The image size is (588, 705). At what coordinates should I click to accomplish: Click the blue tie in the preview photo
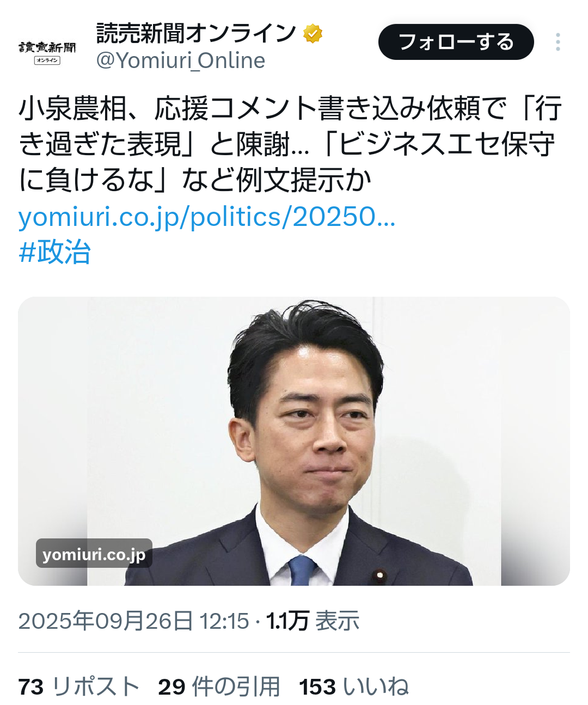click(x=302, y=571)
